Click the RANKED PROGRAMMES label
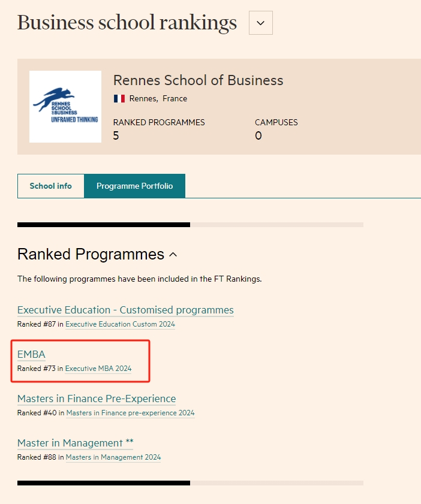Screen dimensions: 421x504 [159, 122]
